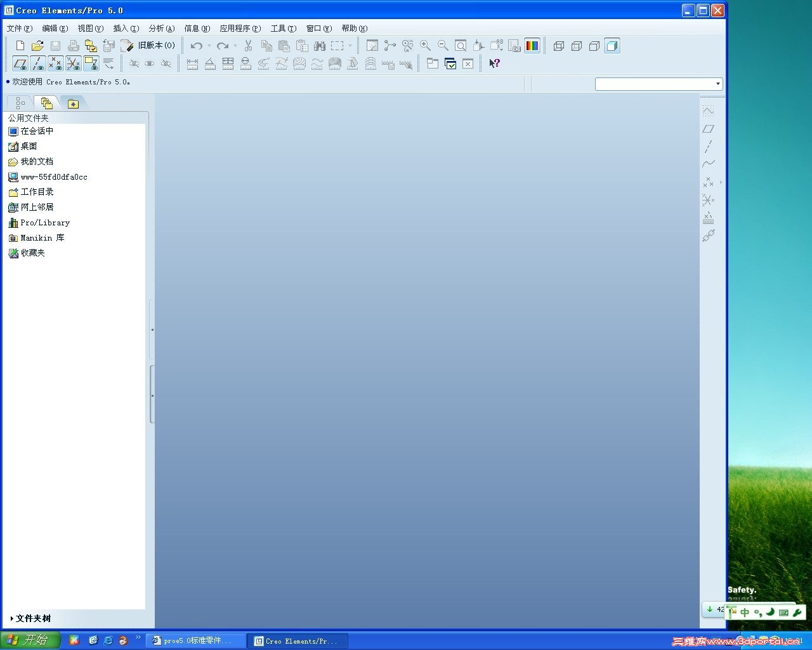Viewport: 812px width, 650px height.
Task: Click the datum curve tool in right toolbar
Action: point(709,164)
